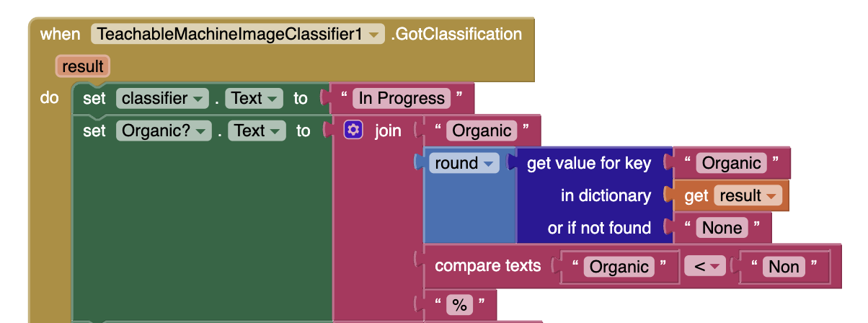Screen dimensions: 868x323
Task: Click the join block label
Action: 388,131
